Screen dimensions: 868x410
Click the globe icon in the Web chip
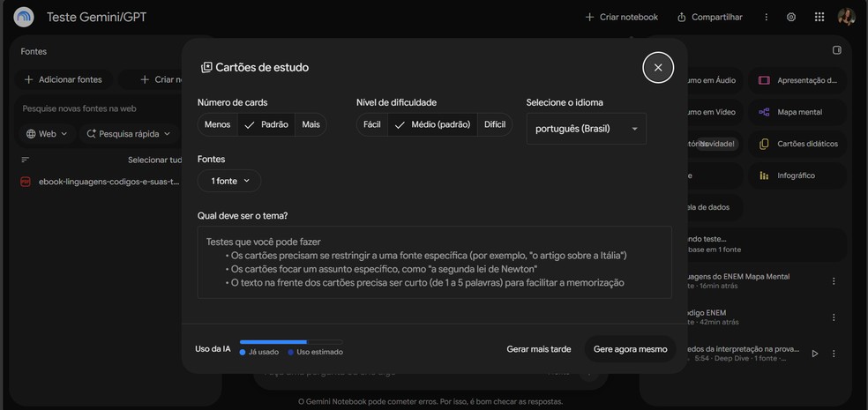click(x=31, y=134)
